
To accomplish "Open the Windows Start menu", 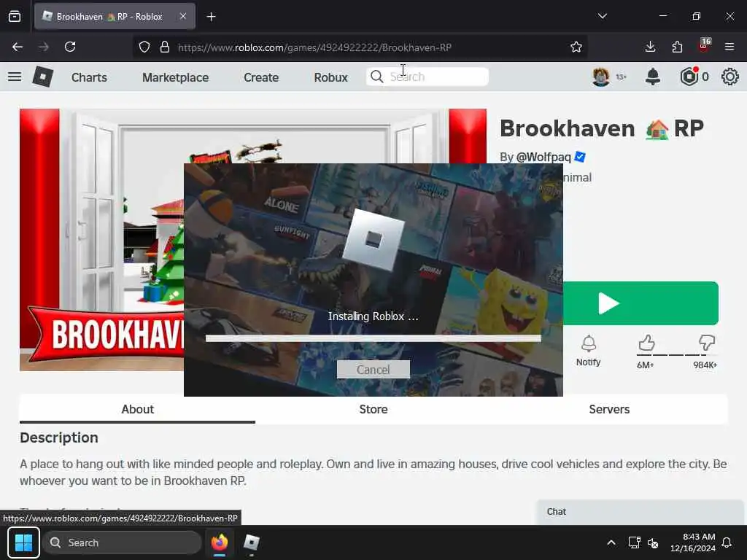I will pyautogui.click(x=23, y=542).
